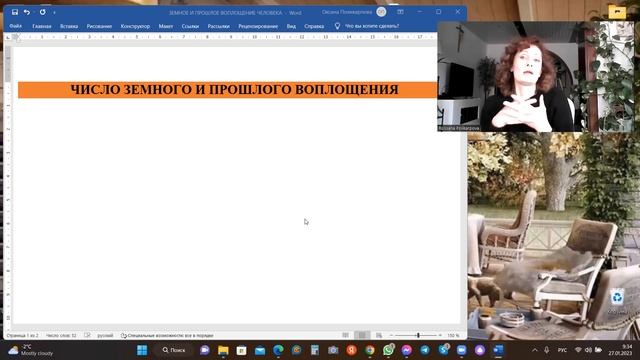Click the zoom slider handle
This screenshot has height=360, width=640.
418,336
